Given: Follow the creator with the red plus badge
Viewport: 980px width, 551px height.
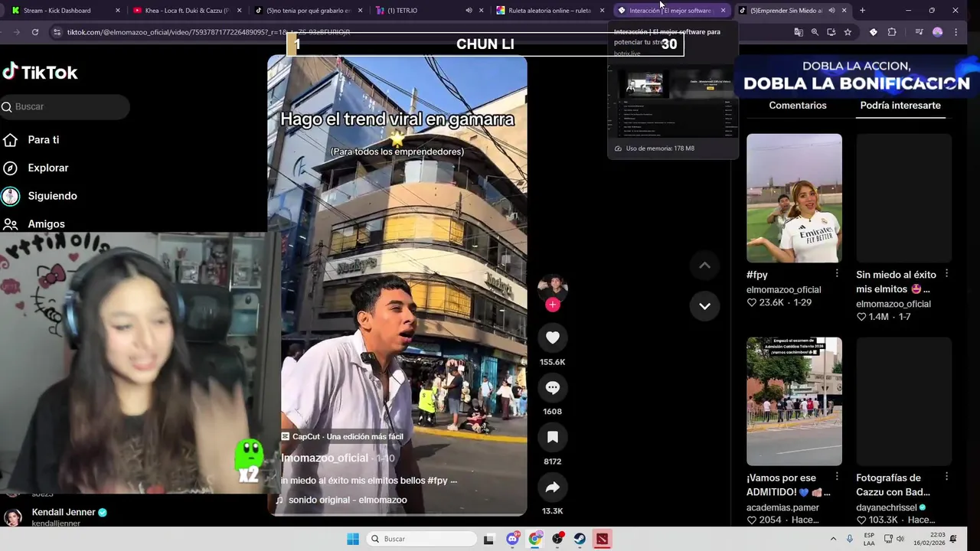Looking at the screenshot, I should 552,305.
